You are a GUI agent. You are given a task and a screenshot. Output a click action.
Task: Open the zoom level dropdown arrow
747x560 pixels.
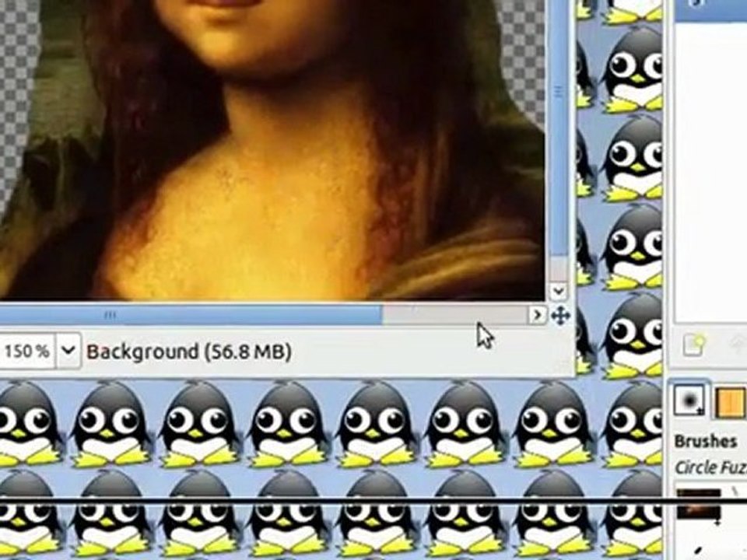tap(68, 352)
